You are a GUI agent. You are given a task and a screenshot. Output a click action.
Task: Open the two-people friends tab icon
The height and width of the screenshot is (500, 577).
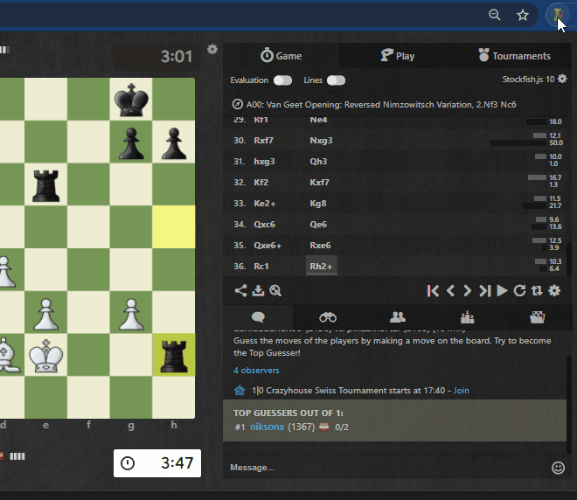pos(397,317)
